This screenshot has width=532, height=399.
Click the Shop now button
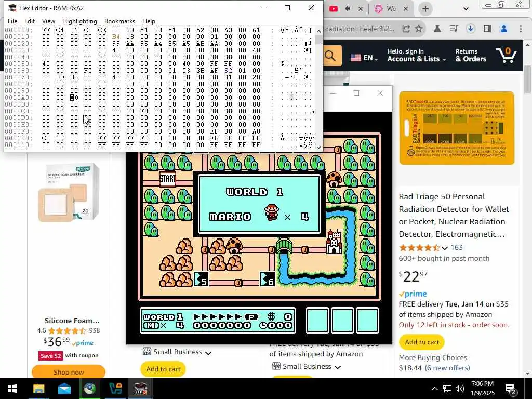[69, 372]
